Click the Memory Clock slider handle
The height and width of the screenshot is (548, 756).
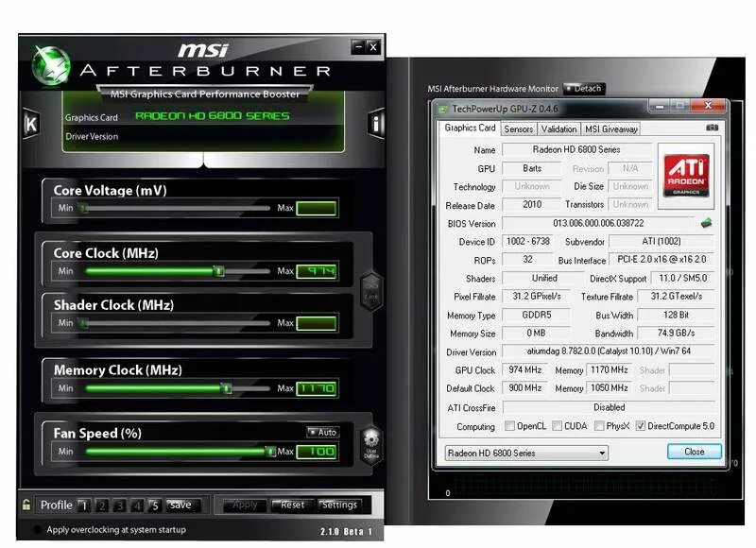[226, 388]
